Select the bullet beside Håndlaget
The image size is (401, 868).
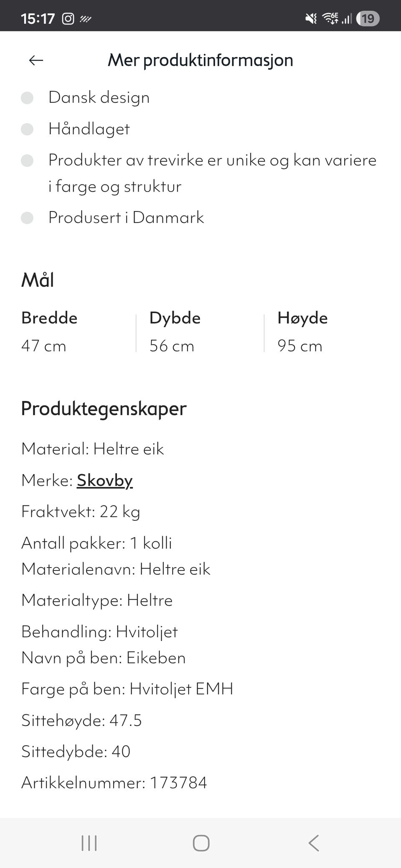pyautogui.click(x=28, y=129)
